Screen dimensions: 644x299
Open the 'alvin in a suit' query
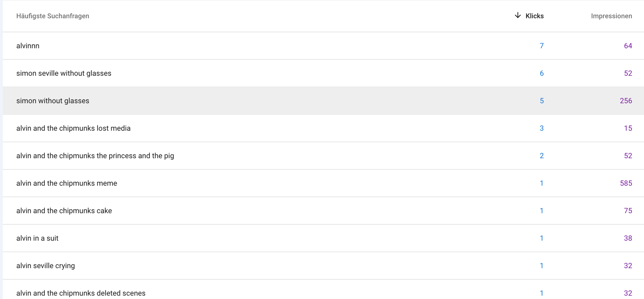[x=37, y=238]
